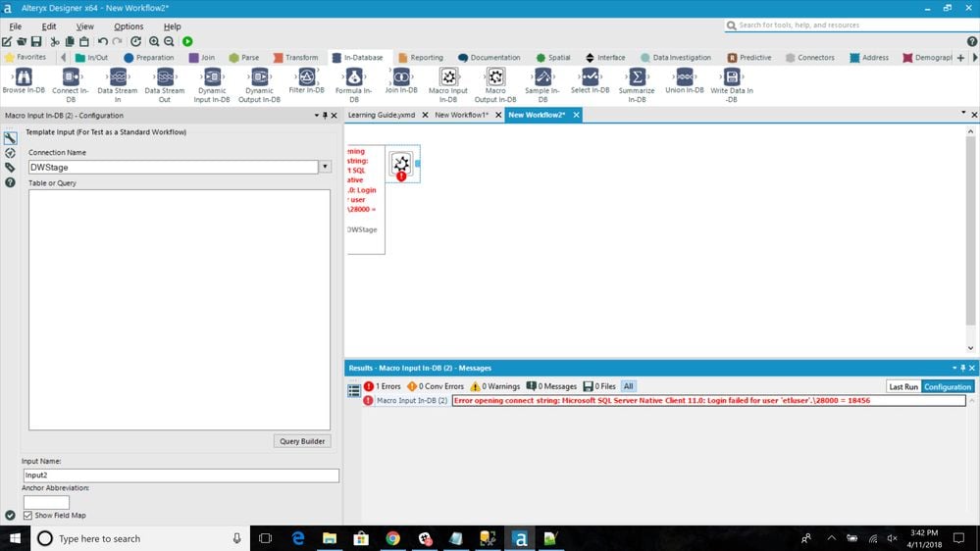This screenshot has height=551, width=980.
Task: Open Chrome from the taskbar
Action: click(392, 538)
